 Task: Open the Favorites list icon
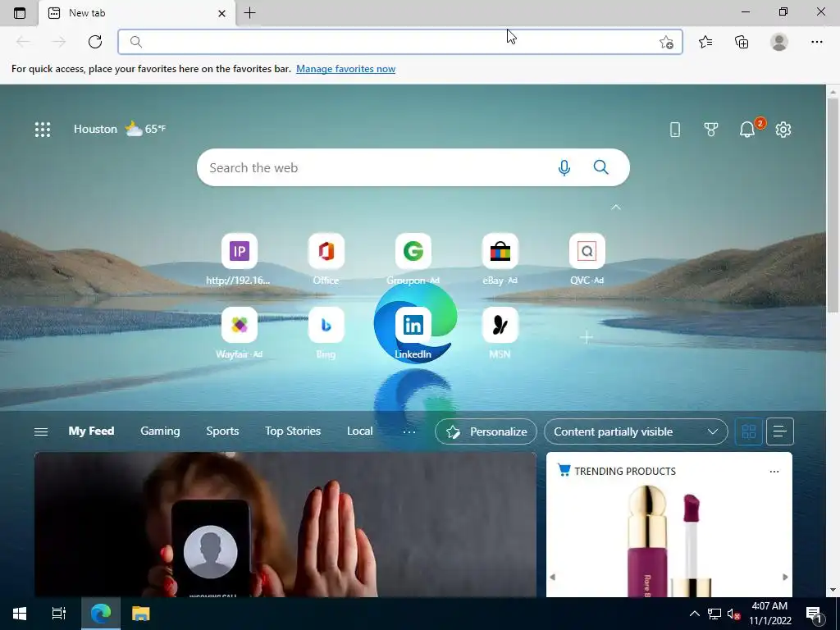coord(705,42)
